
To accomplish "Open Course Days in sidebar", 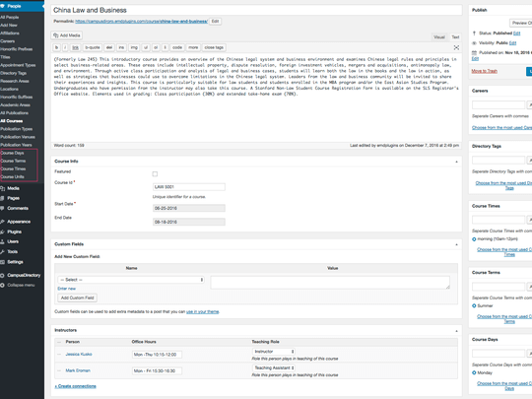I will [12, 153].
